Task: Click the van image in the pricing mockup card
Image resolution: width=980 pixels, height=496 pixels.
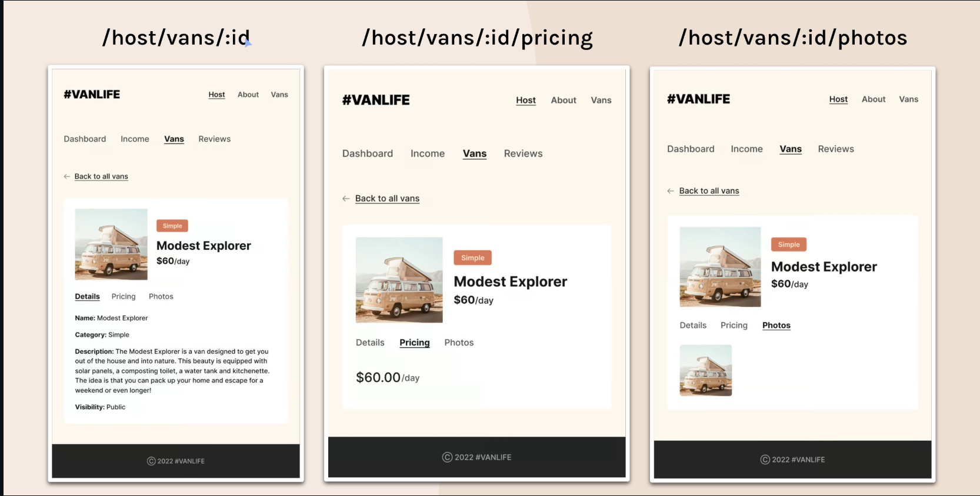Action: [399, 280]
